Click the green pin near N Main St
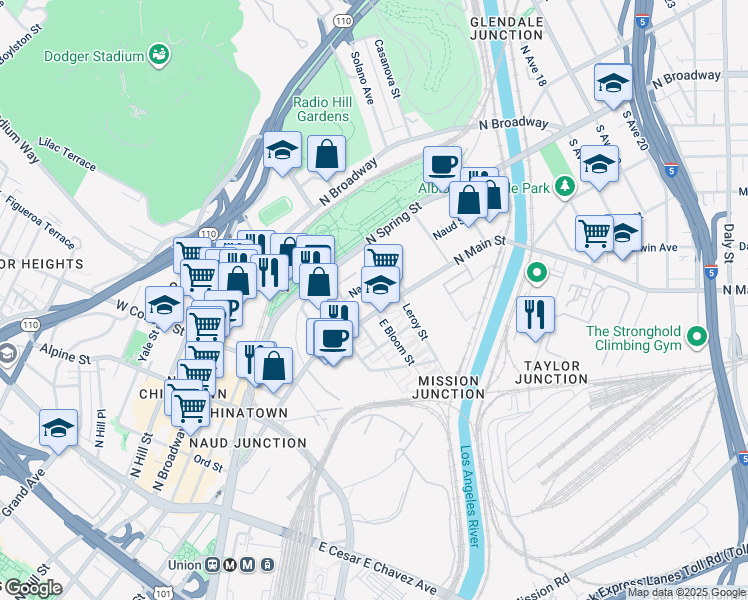Image resolution: width=748 pixels, height=600 pixels. 537,274
